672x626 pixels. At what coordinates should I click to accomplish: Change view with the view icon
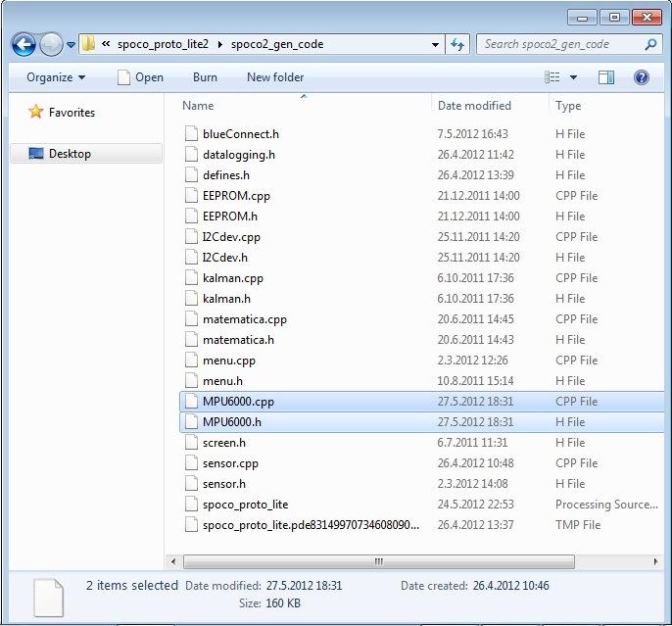[x=552, y=77]
